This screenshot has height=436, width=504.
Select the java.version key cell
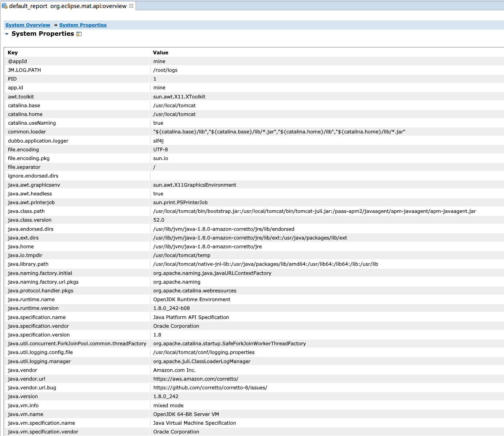tap(78, 396)
